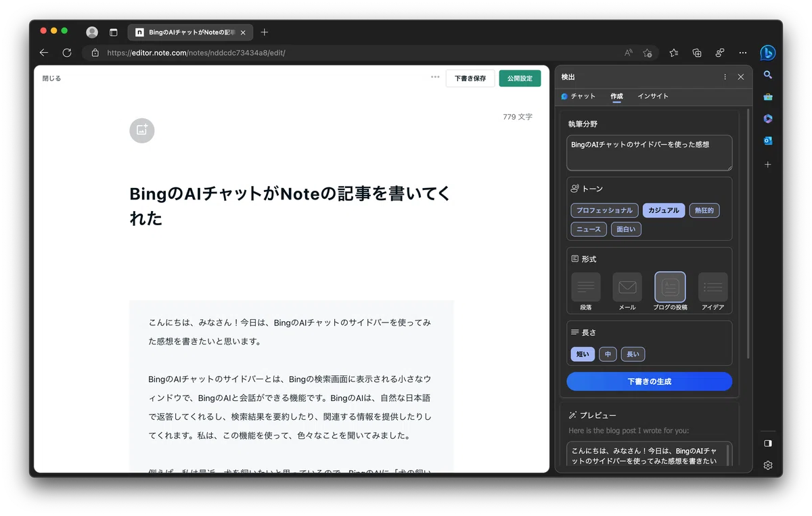812x516 pixels.
Task: Select the ニュース tone
Action: click(588, 229)
